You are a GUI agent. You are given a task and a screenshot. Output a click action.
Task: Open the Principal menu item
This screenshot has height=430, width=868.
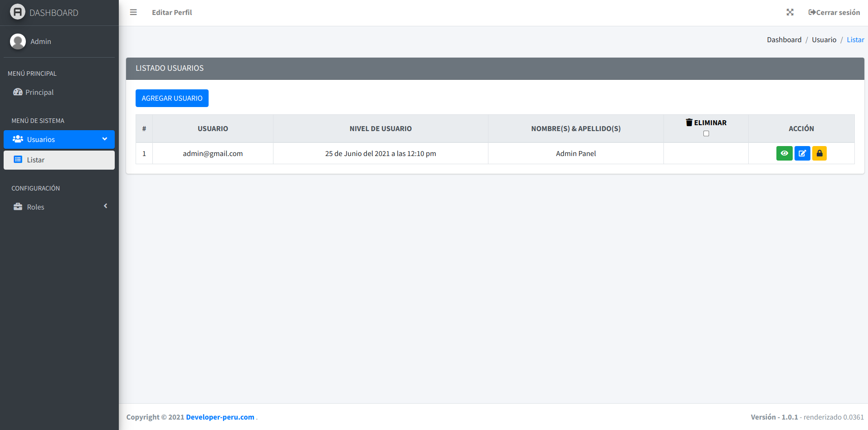[59, 92]
